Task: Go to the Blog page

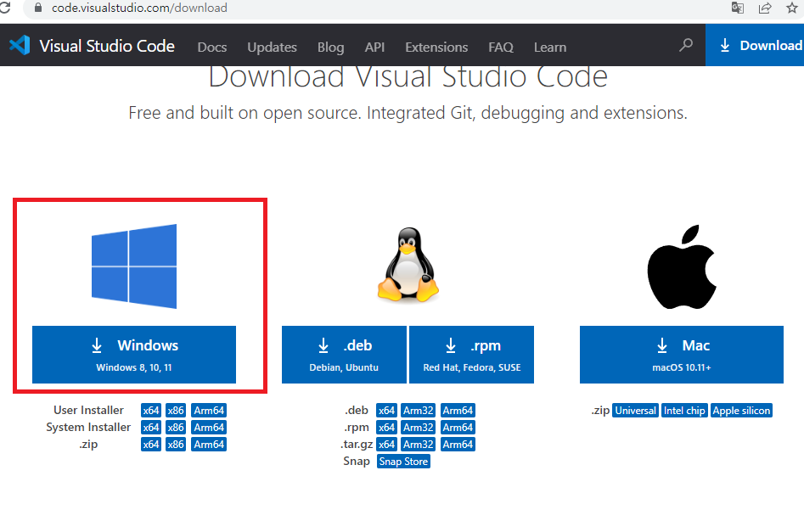Action: [331, 48]
